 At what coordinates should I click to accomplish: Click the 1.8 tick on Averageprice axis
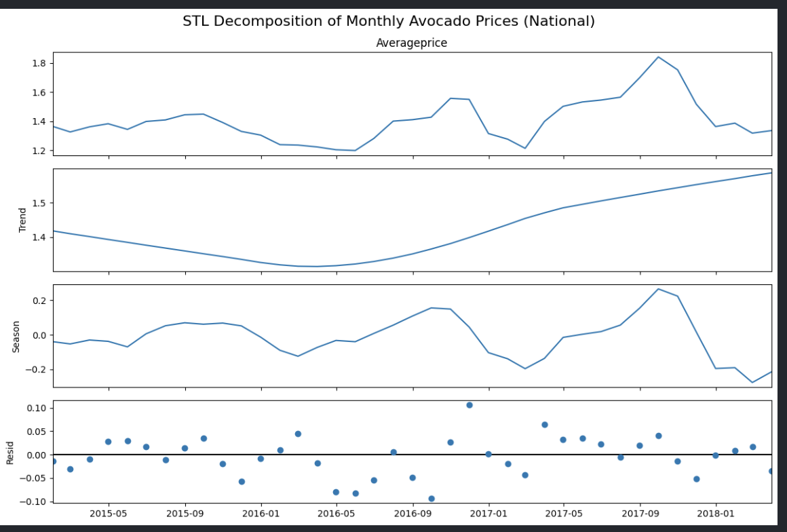point(38,63)
